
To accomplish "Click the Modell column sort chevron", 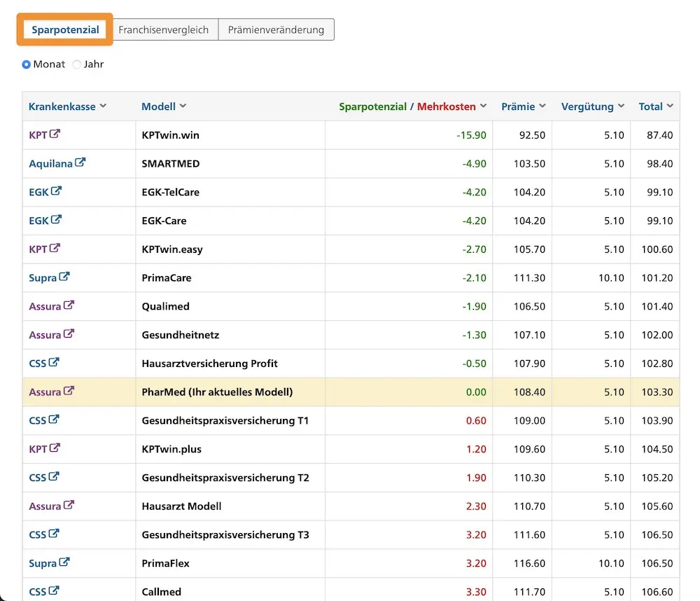I will (183, 106).
